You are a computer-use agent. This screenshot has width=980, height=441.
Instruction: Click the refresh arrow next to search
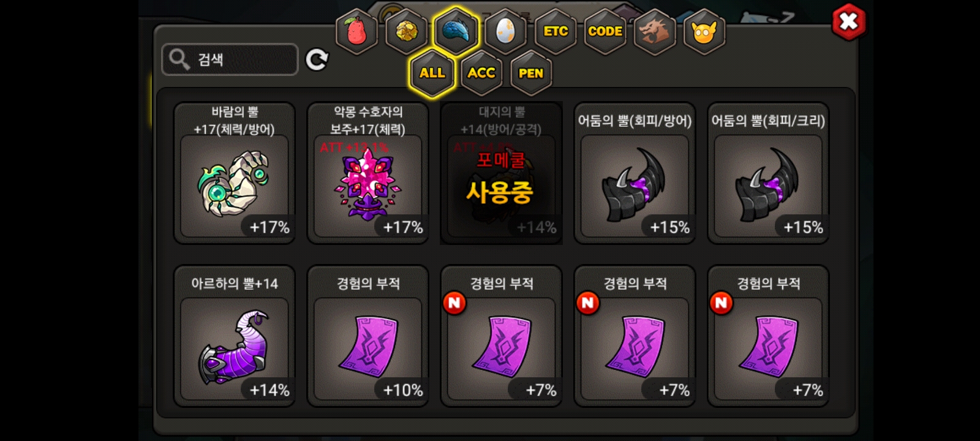(x=317, y=59)
